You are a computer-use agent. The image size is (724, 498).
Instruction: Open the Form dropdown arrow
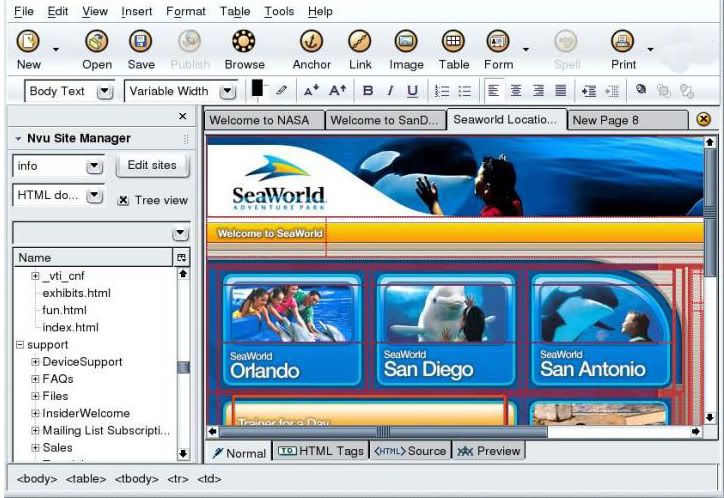(525, 49)
